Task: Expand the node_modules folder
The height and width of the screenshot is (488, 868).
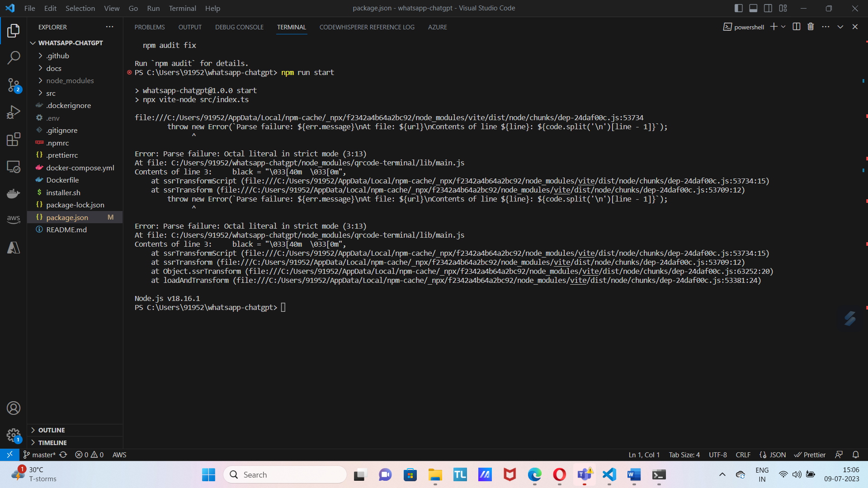Action: (70, 80)
